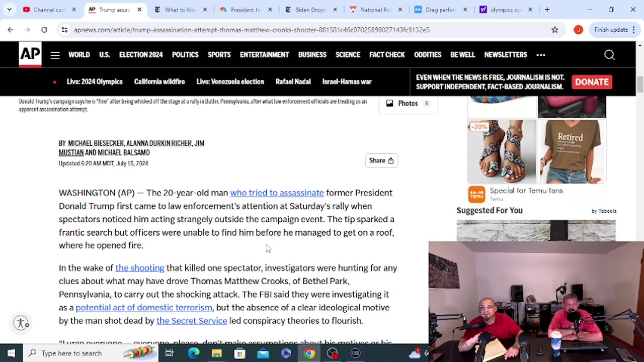Screen dimensions: 644x362
Task: Go back to the previous page
Action: 10,30
